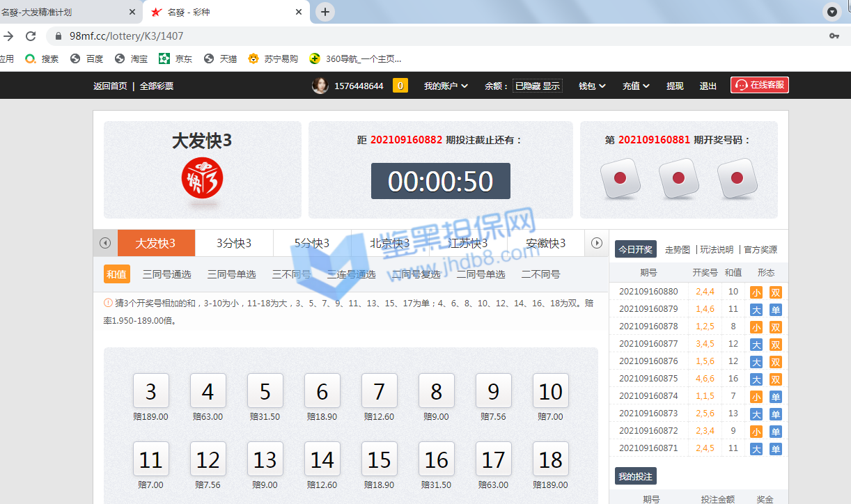
Task: Reload the page with refresh icon
Action: tap(31, 36)
